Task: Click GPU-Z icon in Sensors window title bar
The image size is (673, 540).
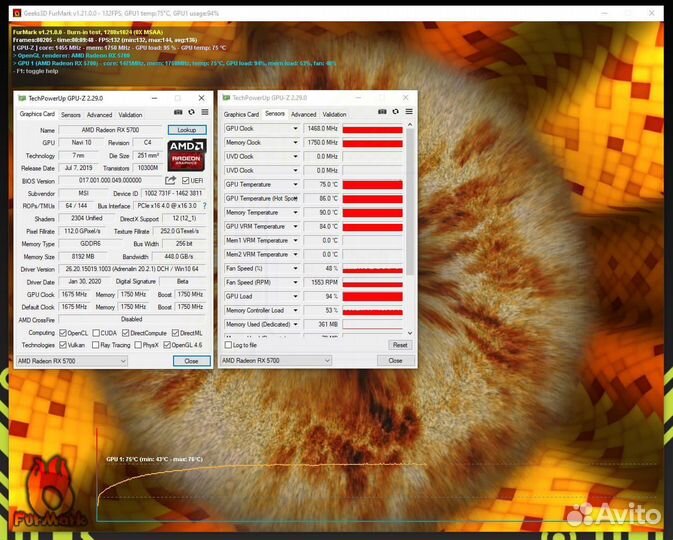Action: coord(226,98)
